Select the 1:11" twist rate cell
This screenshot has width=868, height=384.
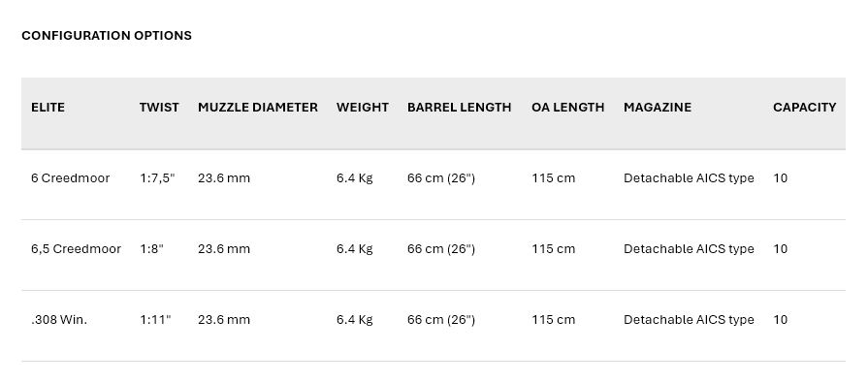pyautogui.click(x=155, y=320)
